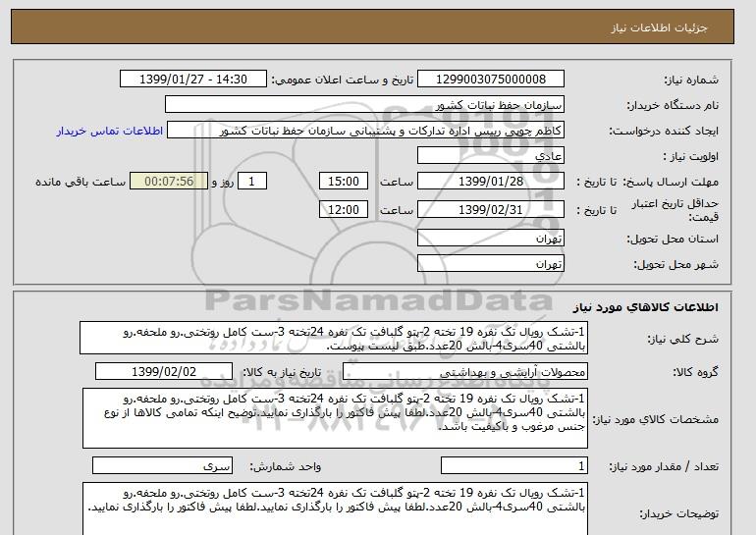Click the شهر محل تحویل field

pyautogui.click(x=504, y=263)
